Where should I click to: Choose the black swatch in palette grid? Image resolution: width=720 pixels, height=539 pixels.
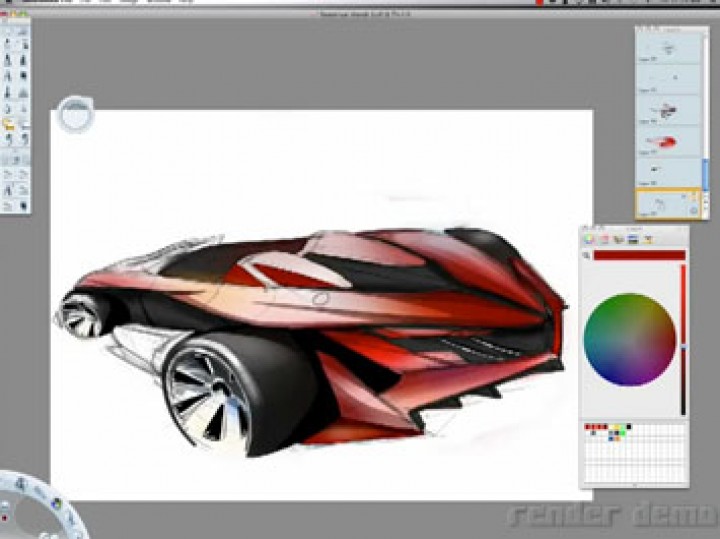pos(629,427)
